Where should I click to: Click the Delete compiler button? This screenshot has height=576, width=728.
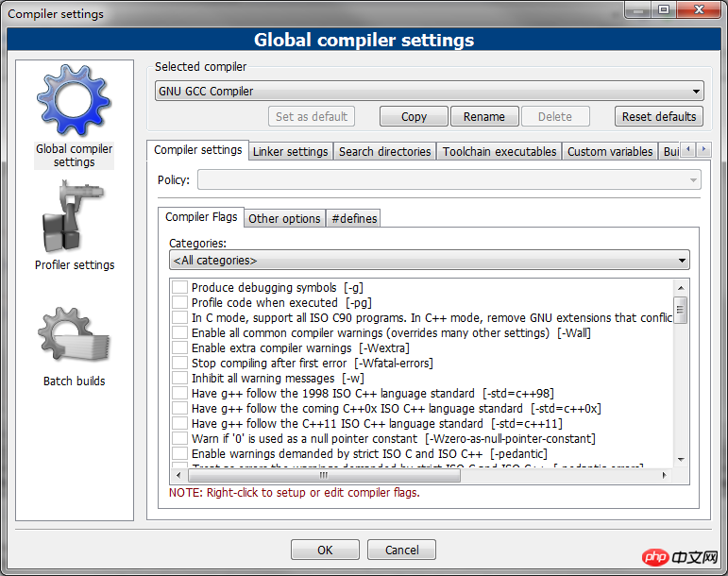[x=555, y=116]
